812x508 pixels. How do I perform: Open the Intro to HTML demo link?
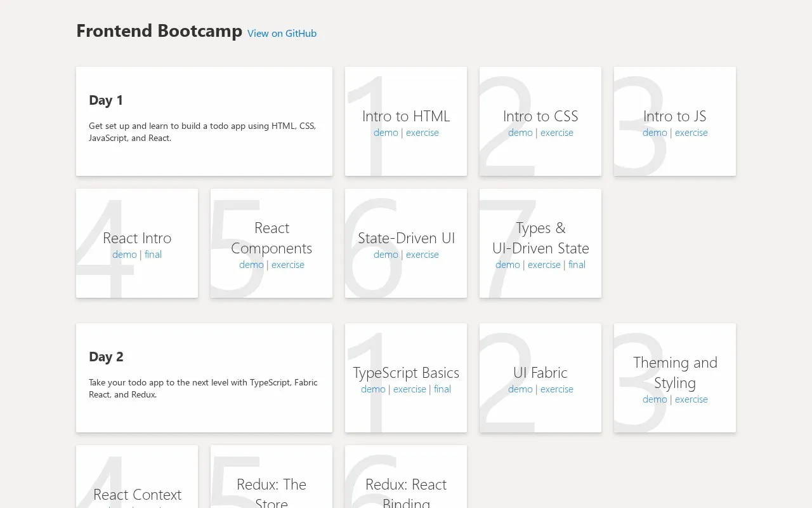point(386,133)
